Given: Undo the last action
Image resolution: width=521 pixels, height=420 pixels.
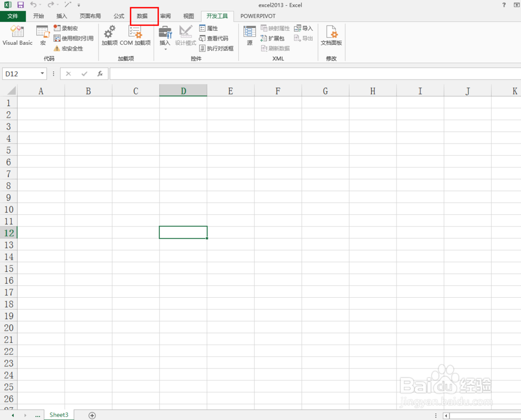Looking at the screenshot, I should click(x=33, y=5).
